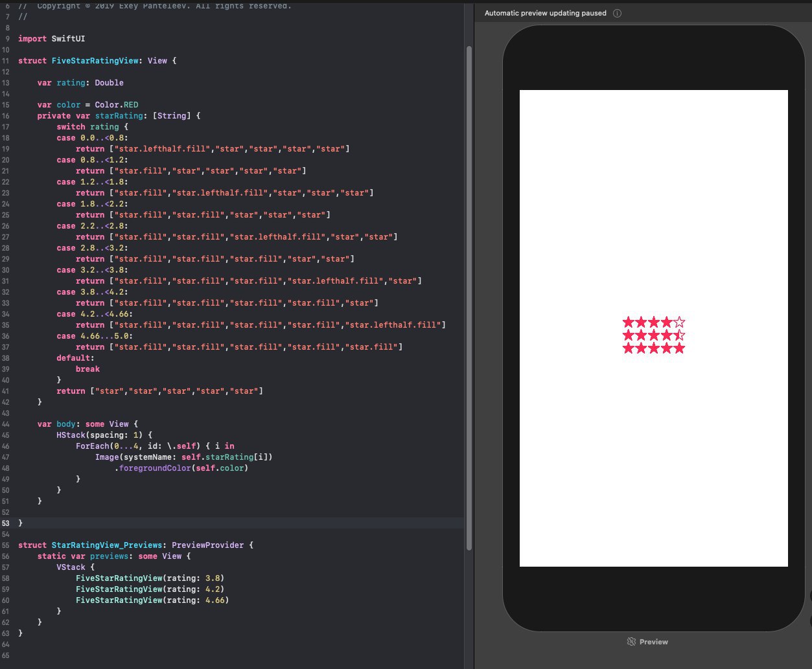Click the 'case 0.0..<0.8:' line

pyautogui.click(x=92, y=138)
